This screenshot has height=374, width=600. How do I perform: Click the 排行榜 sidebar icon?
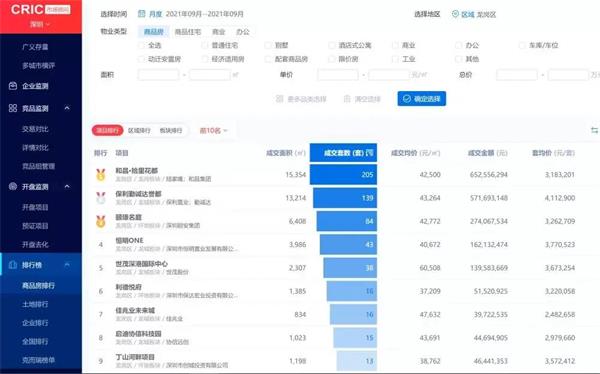pyautogui.click(x=13, y=265)
